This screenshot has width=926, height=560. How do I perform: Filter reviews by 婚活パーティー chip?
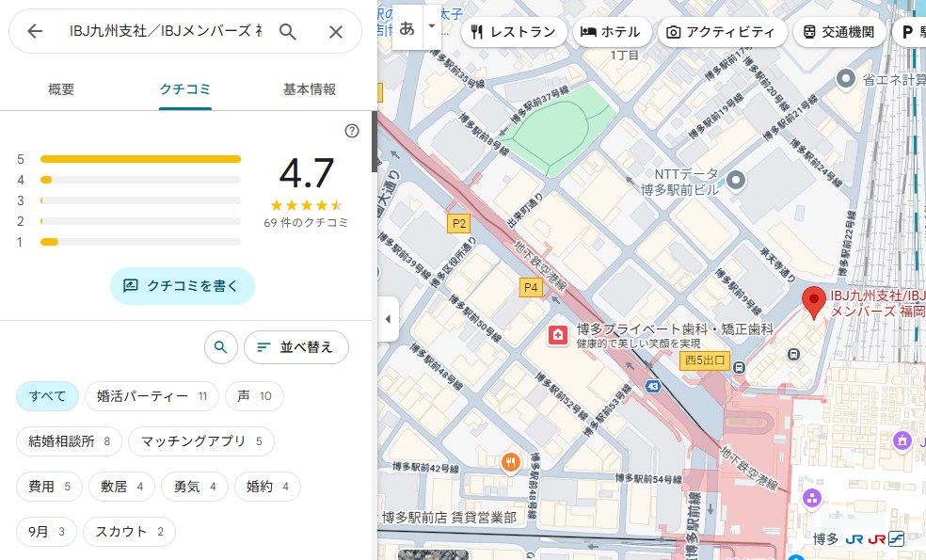pyautogui.click(x=152, y=396)
